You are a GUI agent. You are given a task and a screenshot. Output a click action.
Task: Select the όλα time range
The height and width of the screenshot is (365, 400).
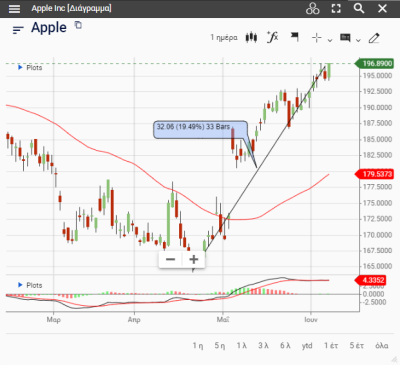382,346
